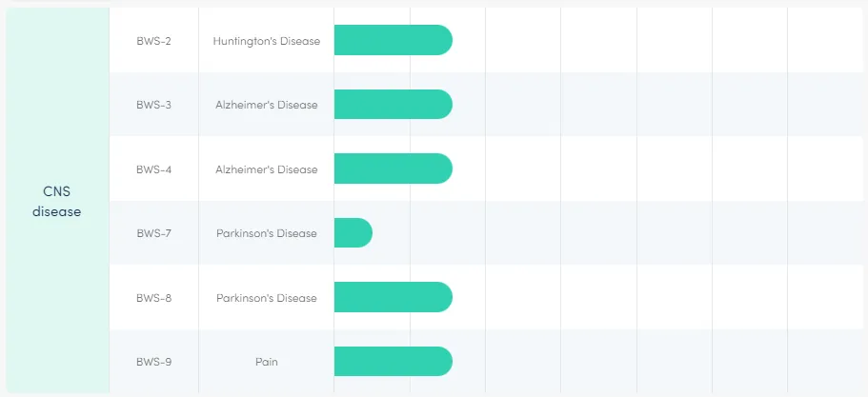Click Alzheimer's Disease text in BWS-3 row

pos(267,105)
